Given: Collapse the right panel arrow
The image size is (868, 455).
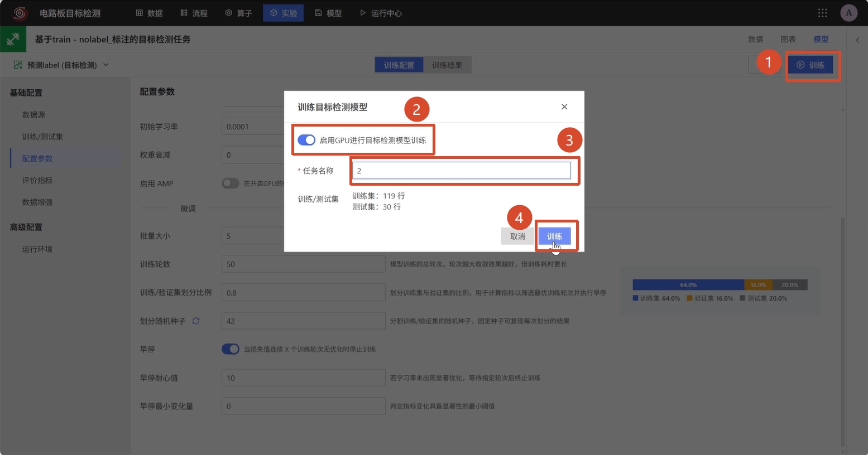Looking at the screenshot, I should (x=857, y=40).
